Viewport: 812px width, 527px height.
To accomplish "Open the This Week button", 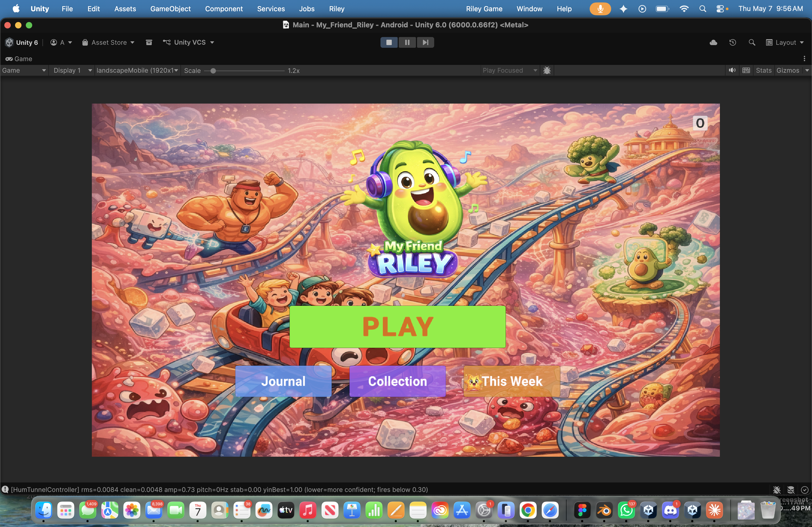I will click(x=512, y=381).
